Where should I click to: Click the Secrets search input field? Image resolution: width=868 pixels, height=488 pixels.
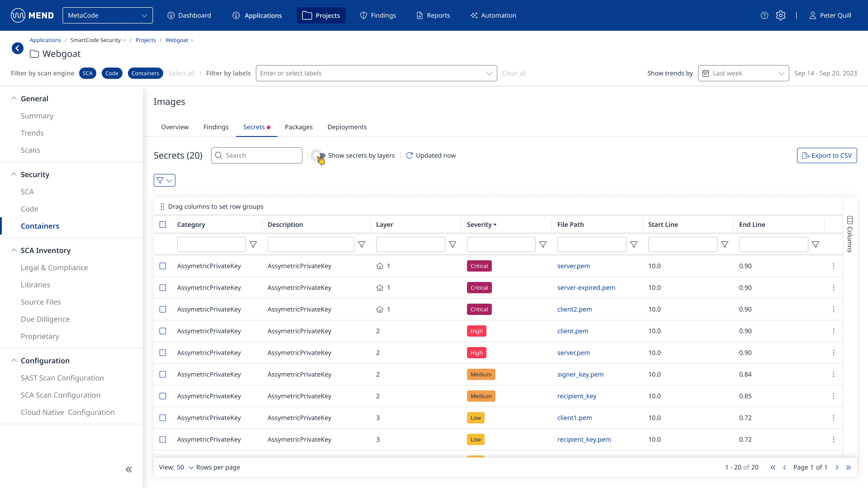click(x=256, y=155)
